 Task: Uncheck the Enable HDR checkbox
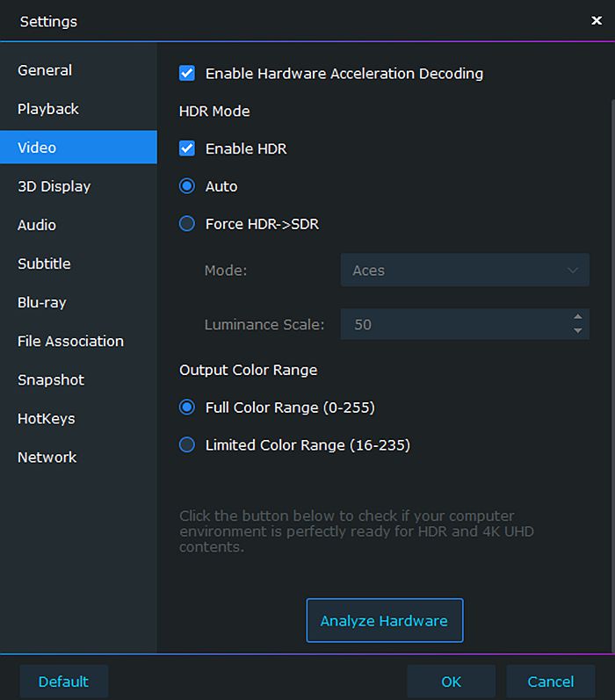[186, 148]
